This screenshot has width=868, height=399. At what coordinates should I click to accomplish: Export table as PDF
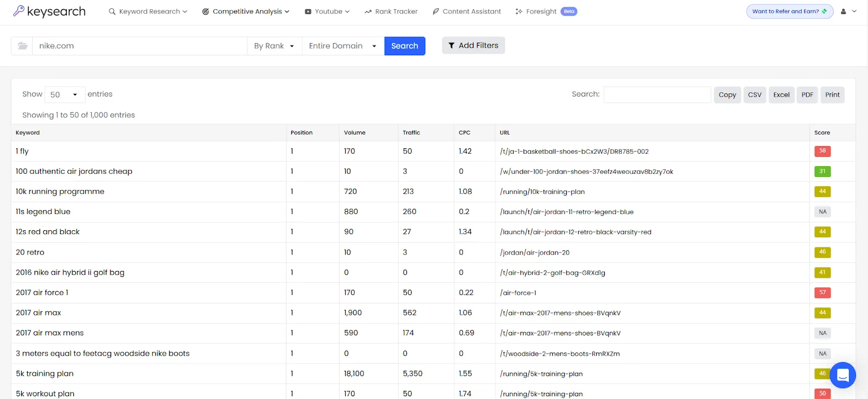[807, 95]
